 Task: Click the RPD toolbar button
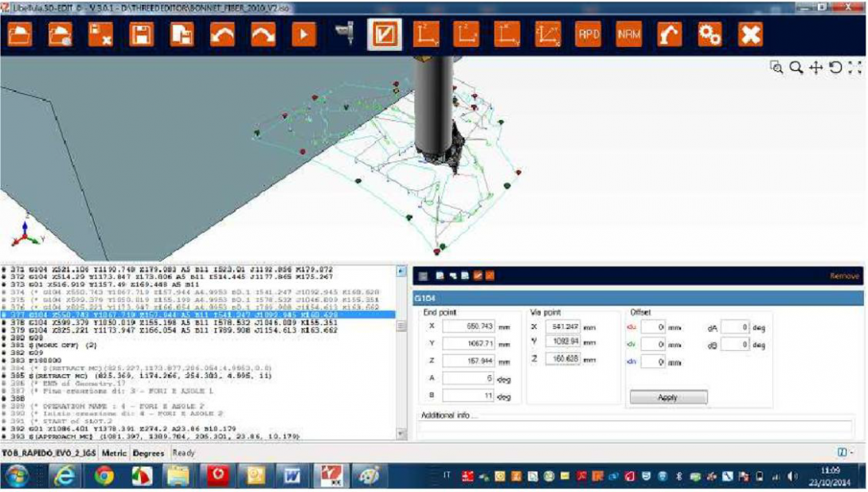click(x=588, y=34)
